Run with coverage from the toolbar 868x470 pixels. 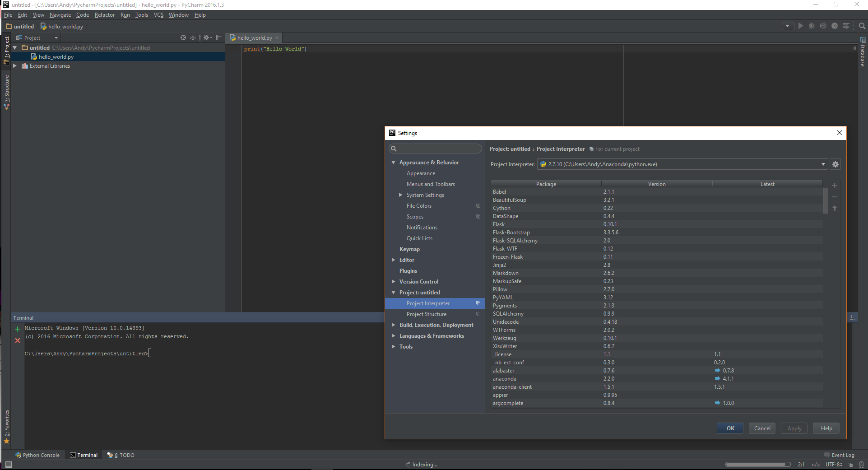823,26
